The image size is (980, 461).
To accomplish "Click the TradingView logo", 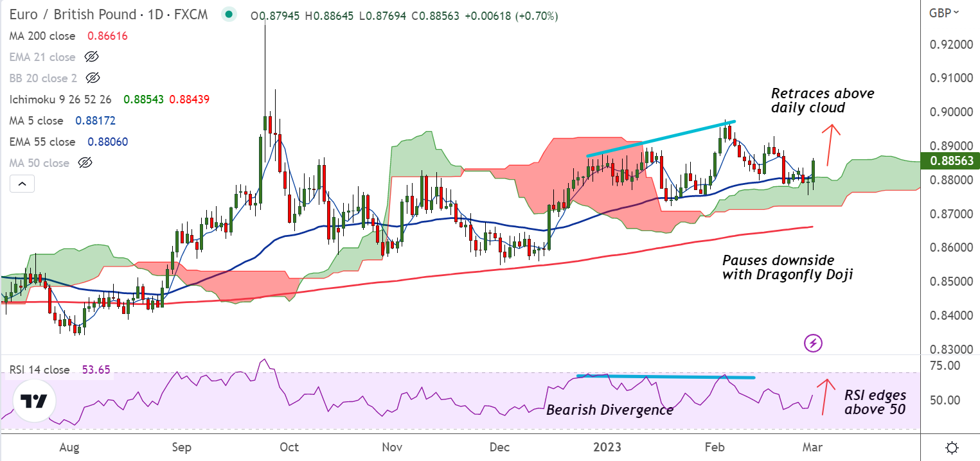I will click(34, 402).
